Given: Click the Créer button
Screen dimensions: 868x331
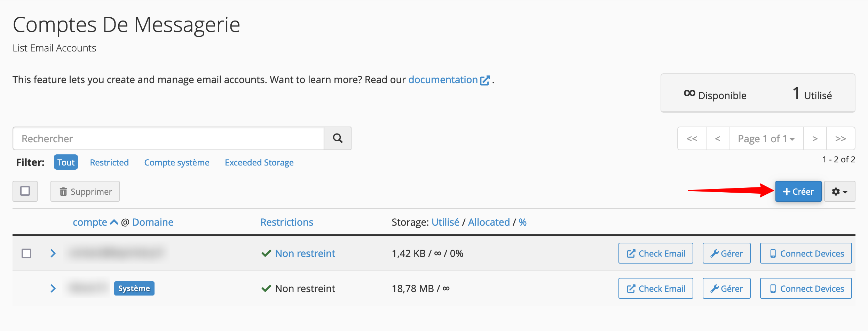Looking at the screenshot, I should click(798, 192).
